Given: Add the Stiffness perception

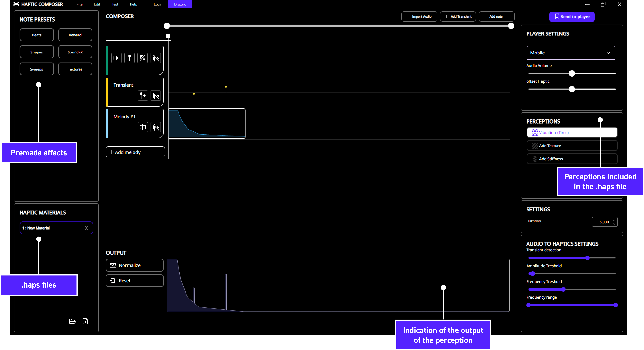Looking at the screenshot, I should click(572, 159).
